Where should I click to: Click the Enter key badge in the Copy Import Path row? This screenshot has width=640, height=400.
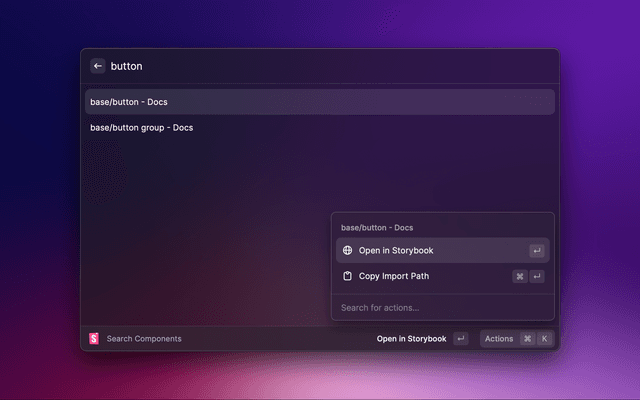click(537, 276)
